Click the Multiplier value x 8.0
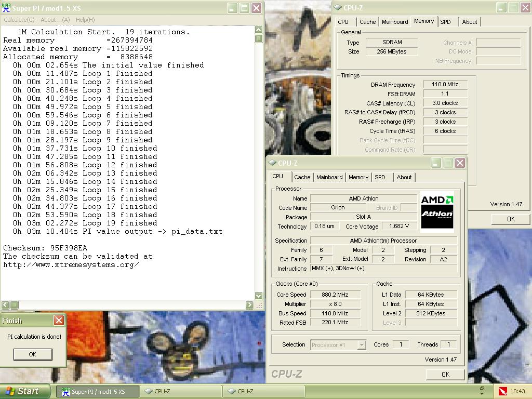The width and height of the screenshot is (532, 399). [335, 304]
